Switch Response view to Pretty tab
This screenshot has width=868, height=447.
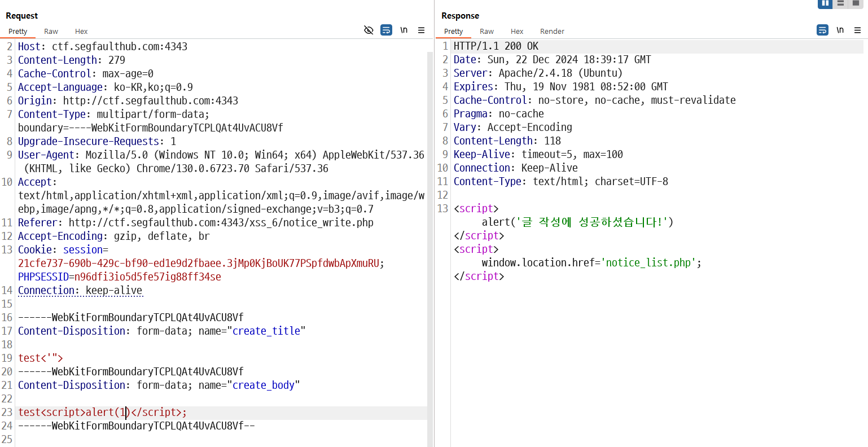pos(454,31)
